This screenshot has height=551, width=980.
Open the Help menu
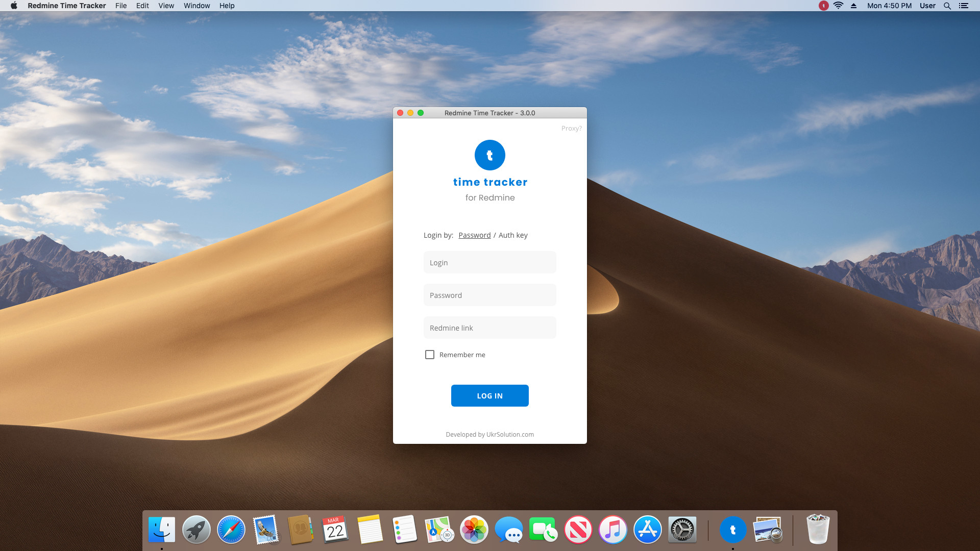pyautogui.click(x=227, y=6)
